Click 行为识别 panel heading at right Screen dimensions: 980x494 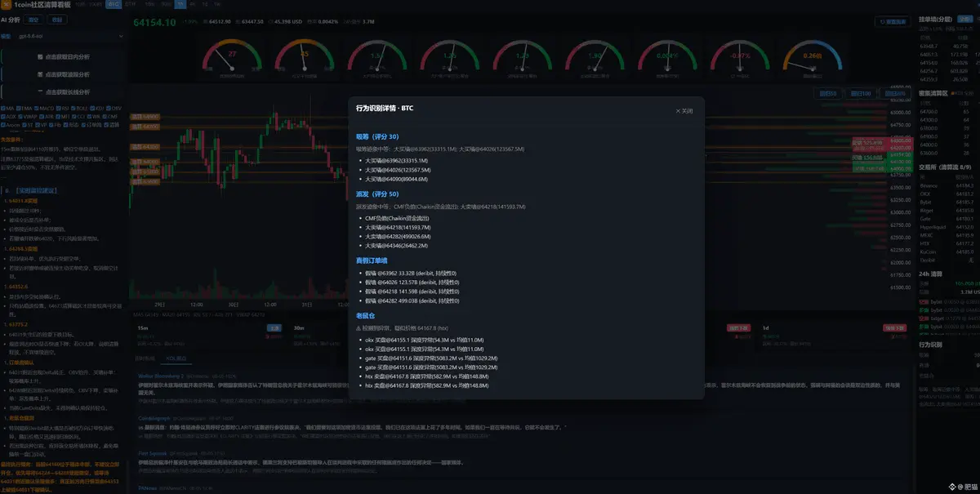click(x=930, y=345)
